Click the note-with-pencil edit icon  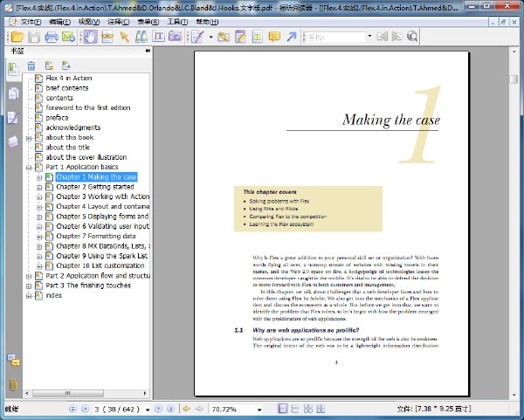coord(240,37)
